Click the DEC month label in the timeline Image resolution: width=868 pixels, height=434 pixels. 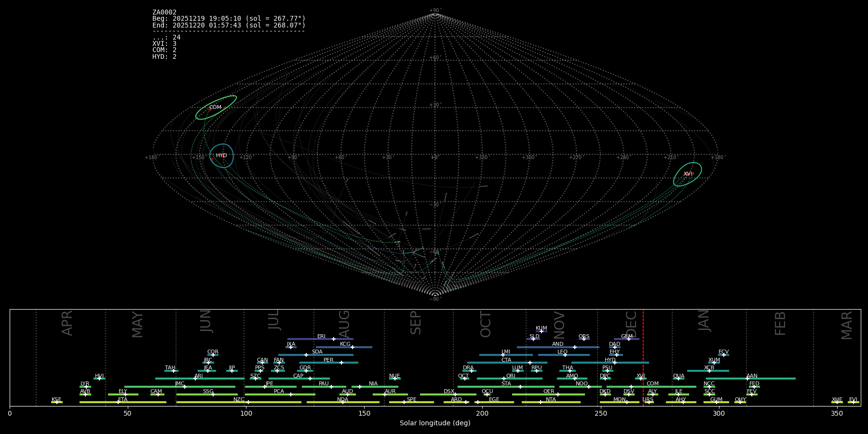[631, 324]
